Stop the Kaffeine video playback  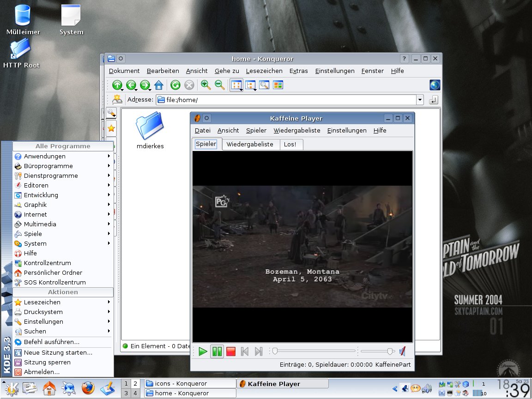(231, 351)
